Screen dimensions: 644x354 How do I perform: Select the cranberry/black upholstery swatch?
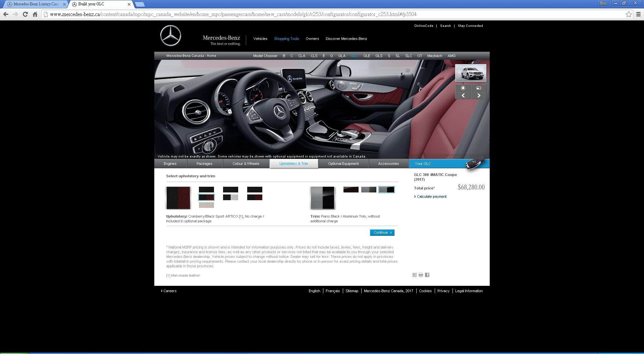[206, 197]
